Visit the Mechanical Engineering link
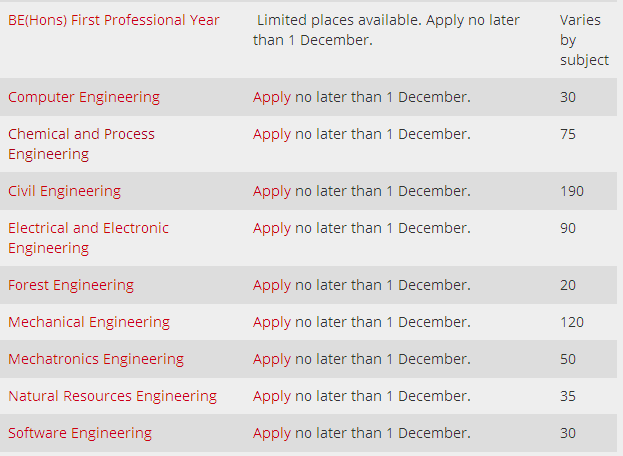Screen dimensions: 623x456 coord(89,322)
